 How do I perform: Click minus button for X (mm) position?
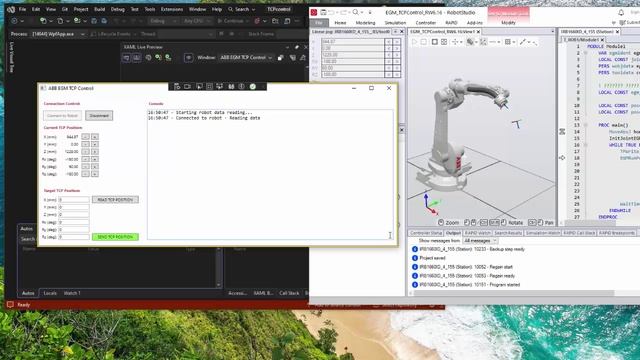click(85, 137)
